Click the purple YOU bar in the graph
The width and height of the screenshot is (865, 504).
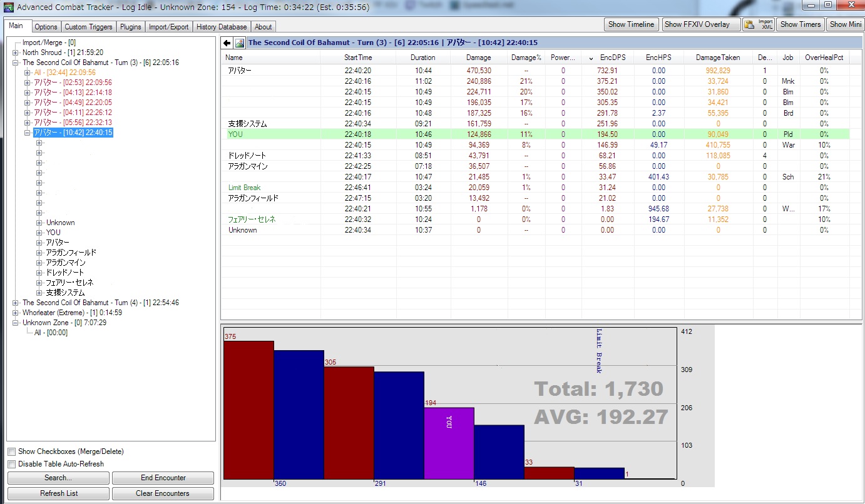(449, 443)
